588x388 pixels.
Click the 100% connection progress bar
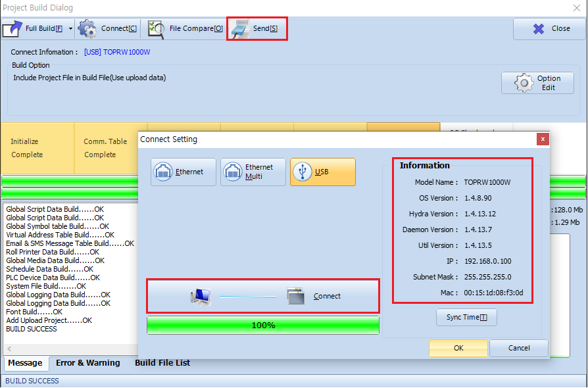[x=263, y=326]
